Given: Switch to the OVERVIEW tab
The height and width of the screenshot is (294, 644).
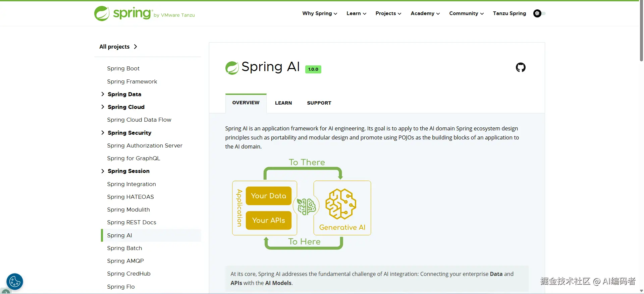Looking at the screenshot, I should point(246,103).
